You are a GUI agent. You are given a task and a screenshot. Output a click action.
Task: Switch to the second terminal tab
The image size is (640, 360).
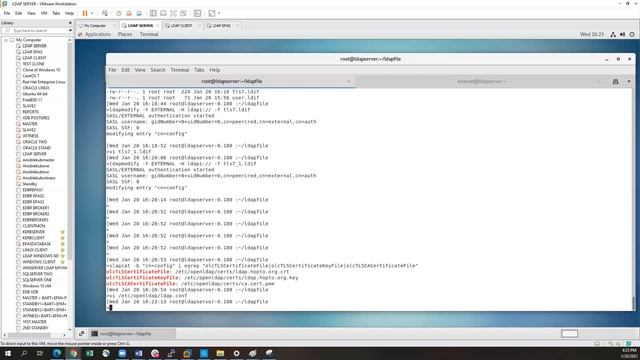pyautogui.click(x=481, y=81)
